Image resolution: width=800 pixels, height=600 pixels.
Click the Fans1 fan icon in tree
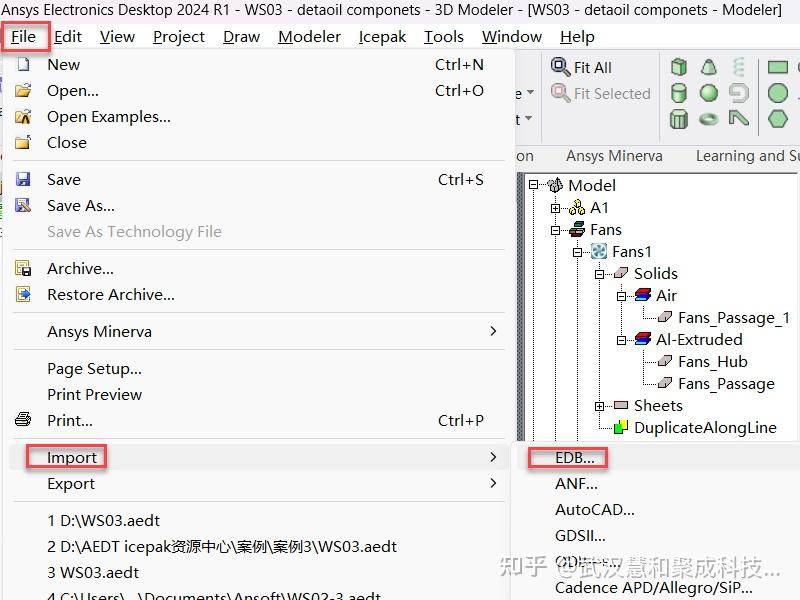point(598,251)
